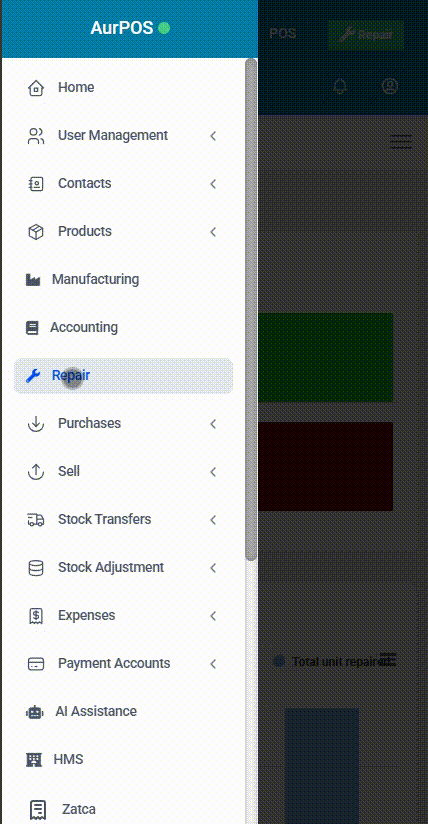Screen dimensions: 428x824
Task: Expand the Products submenu arrow
Action: [213, 232]
